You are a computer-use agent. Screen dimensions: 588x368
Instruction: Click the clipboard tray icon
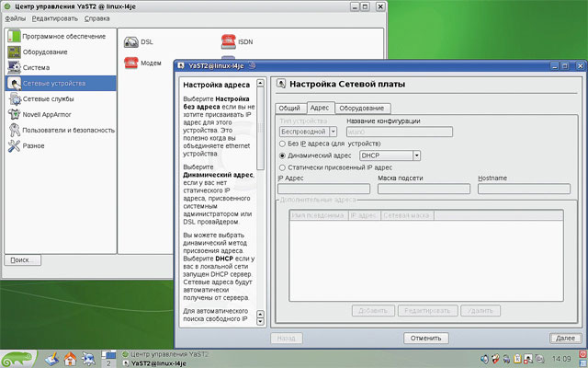point(517,359)
